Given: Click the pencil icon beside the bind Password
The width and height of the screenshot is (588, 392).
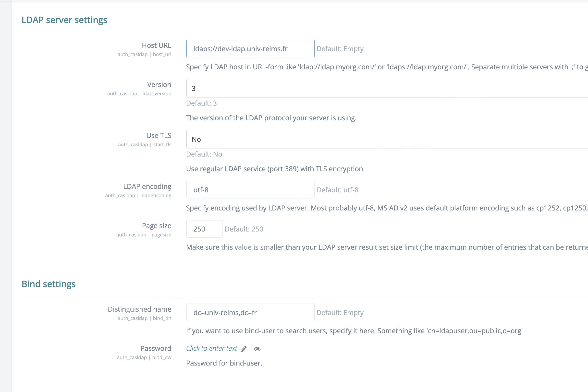Looking at the screenshot, I should [x=244, y=349].
